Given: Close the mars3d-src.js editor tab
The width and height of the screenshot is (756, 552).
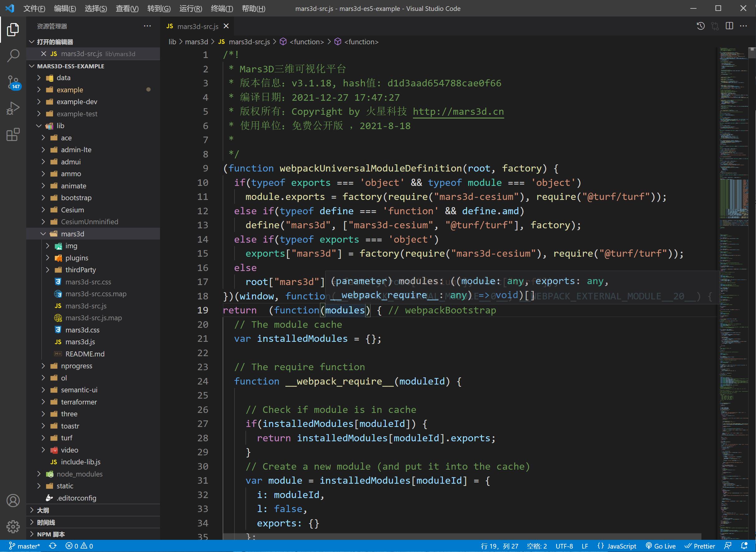Looking at the screenshot, I should click(226, 26).
